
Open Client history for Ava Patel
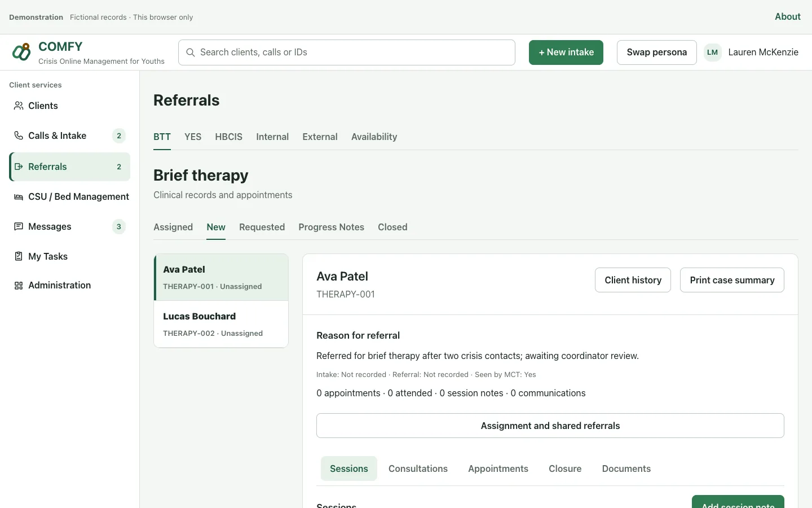click(633, 280)
